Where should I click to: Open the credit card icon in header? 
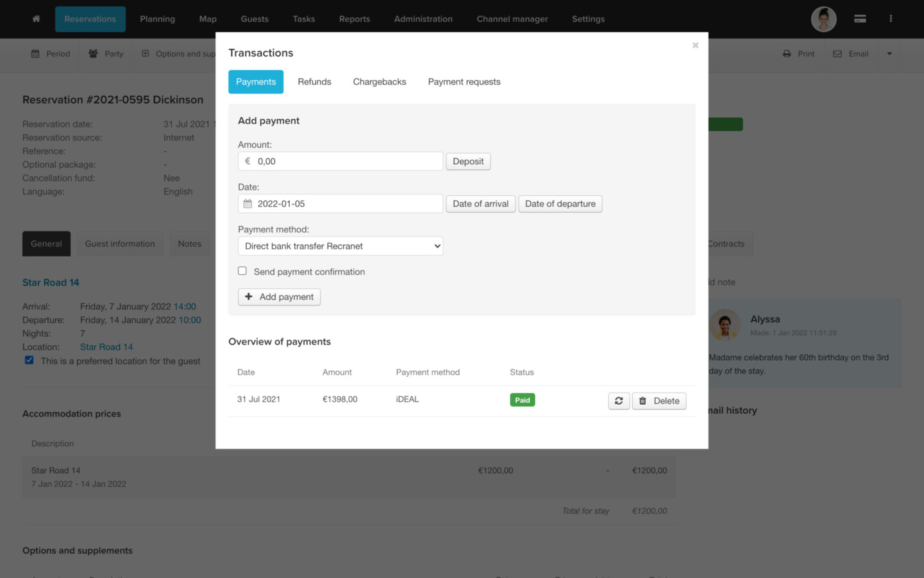click(x=860, y=19)
